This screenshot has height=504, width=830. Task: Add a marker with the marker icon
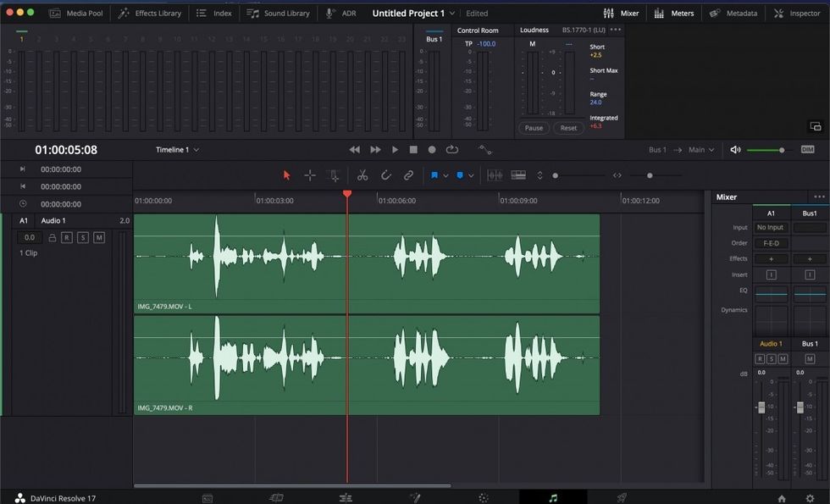(459, 175)
